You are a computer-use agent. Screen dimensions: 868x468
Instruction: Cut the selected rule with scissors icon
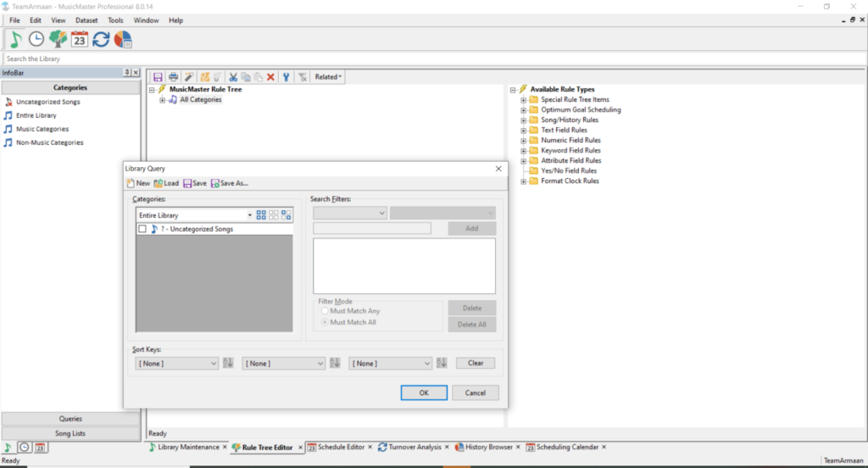[x=233, y=77]
